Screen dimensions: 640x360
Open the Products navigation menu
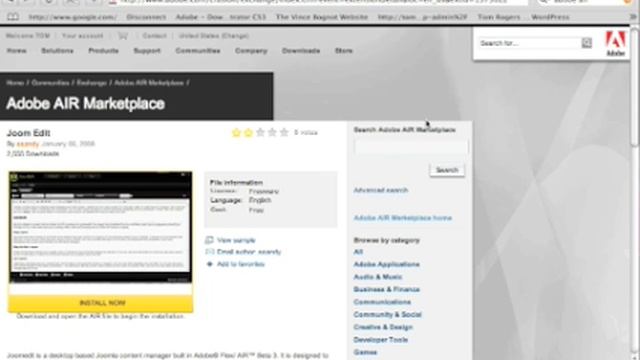pos(103,51)
